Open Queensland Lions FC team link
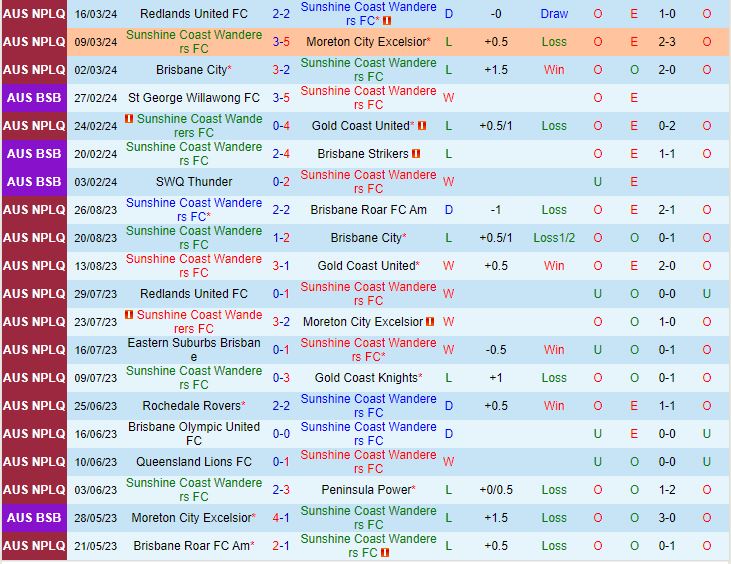The width and height of the screenshot is (731, 564). pyautogui.click(x=193, y=461)
